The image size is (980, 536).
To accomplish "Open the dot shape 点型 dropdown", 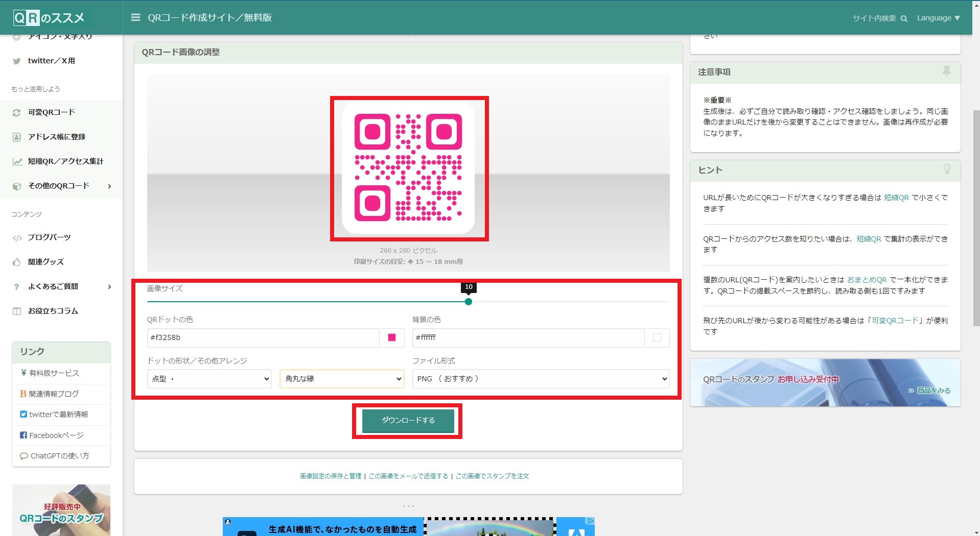I will tap(209, 379).
